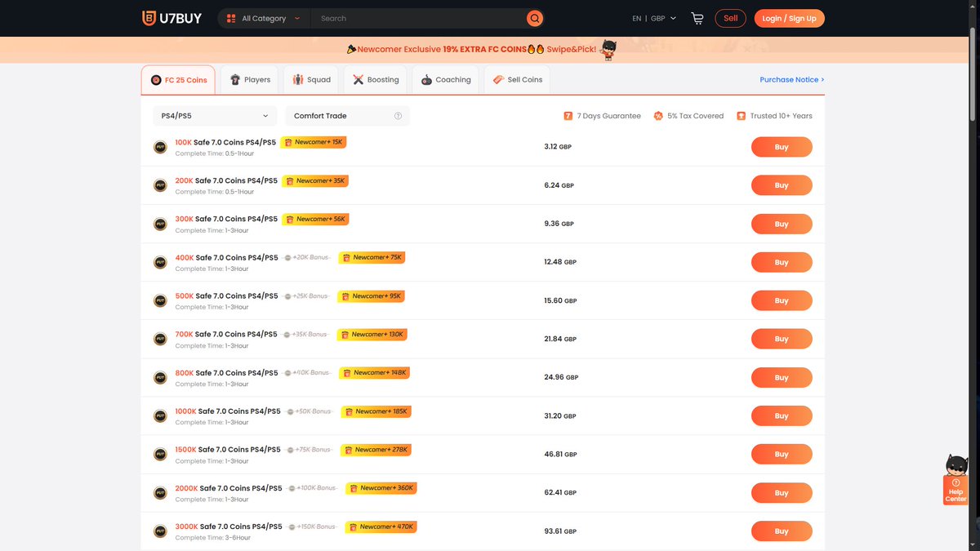Image resolution: width=980 pixels, height=551 pixels.
Task: Click the Comfort Trade help tooltip icon
Action: [399, 116]
